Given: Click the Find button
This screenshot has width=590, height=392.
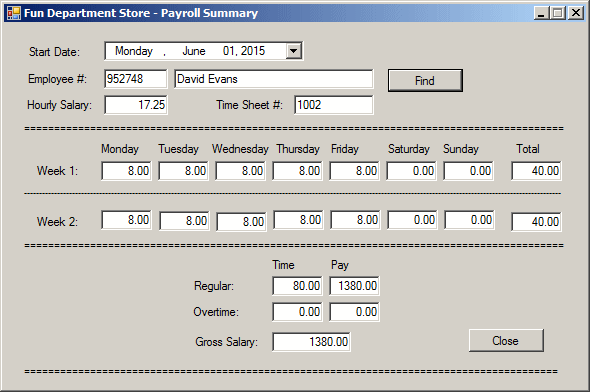Looking at the screenshot, I should pyautogui.click(x=425, y=80).
